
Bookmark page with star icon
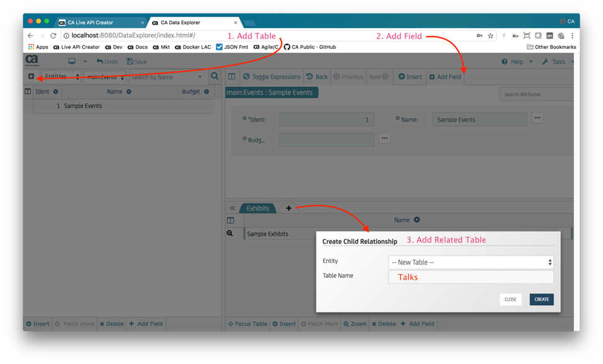tap(490, 36)
